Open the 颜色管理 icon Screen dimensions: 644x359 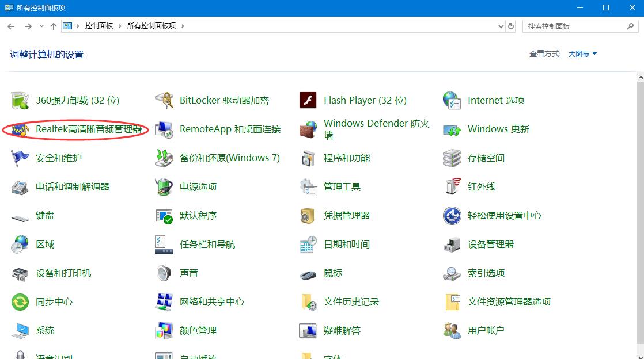click(164, 331)
